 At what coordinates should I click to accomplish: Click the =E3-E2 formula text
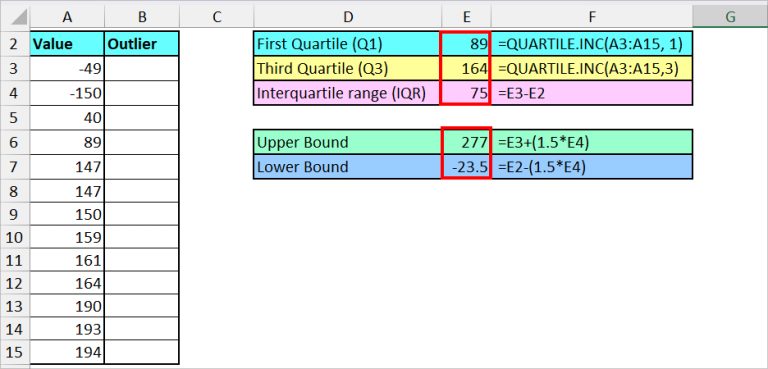point(521,94)
